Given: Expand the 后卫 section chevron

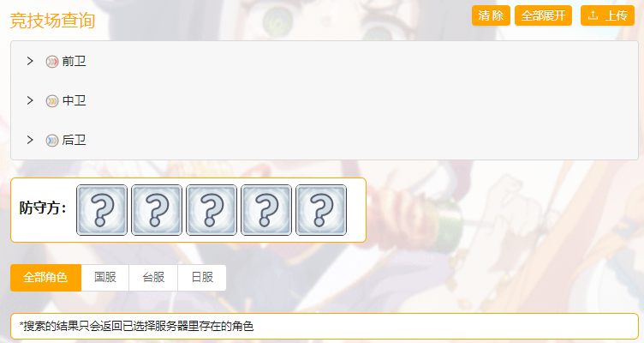Looking at the screenshot, I should [x=30, y=140].
